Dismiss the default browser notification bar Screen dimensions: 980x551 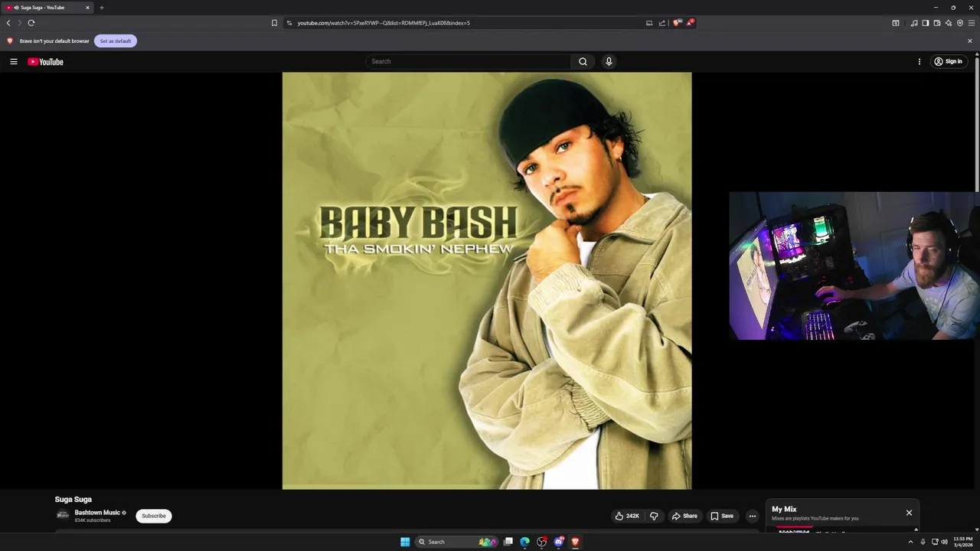tap(969, 41)
